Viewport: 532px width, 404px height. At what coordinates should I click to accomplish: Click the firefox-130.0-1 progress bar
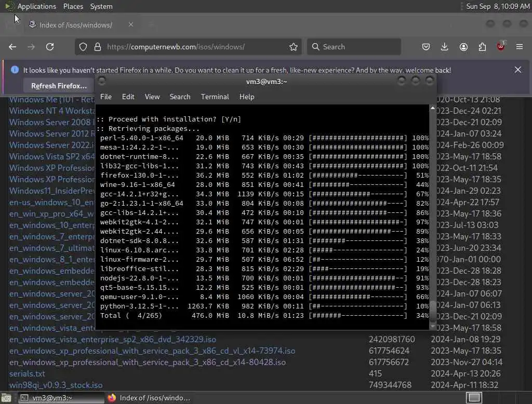[358, 176]
